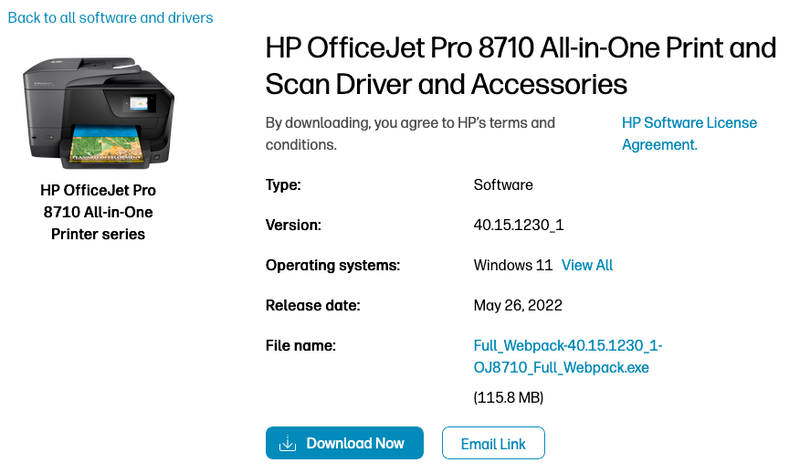This screenshot has height=473, width=800.
Task: Click the Release date label
Action: [312, 305]
